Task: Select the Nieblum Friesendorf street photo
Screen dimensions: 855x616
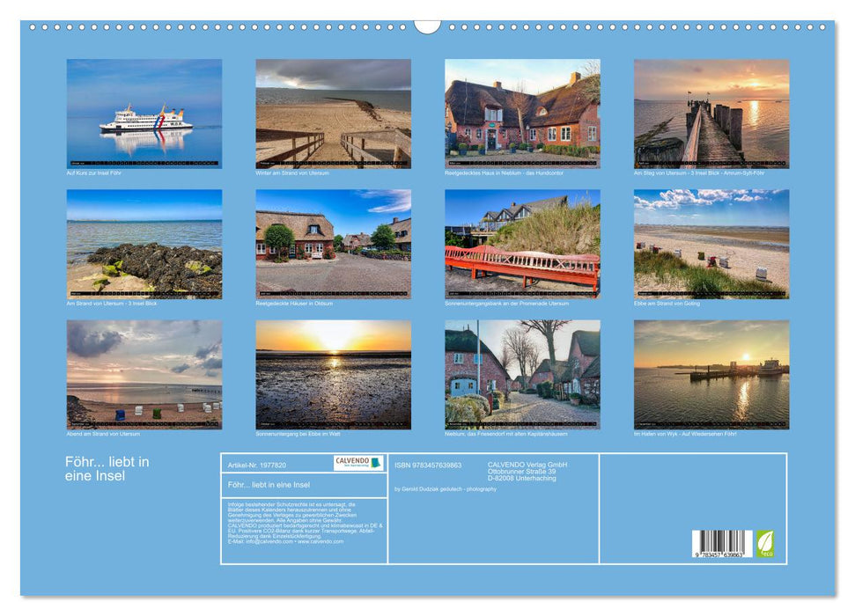Action: (x=522, y=374)
